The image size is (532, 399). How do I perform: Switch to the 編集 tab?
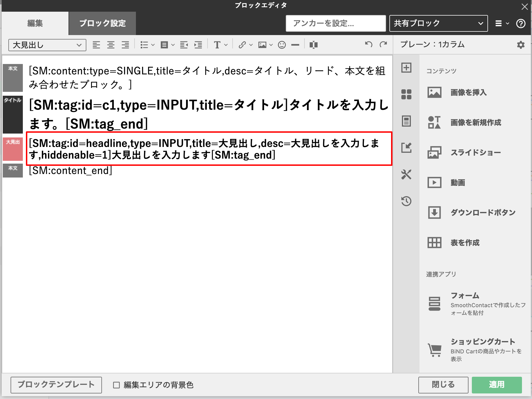coord(35,23)
